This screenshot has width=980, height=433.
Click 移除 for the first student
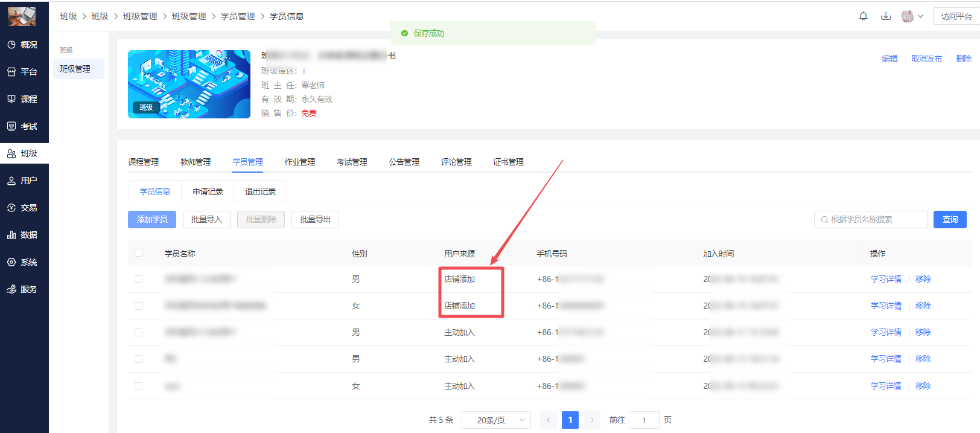(x=923, y=279)
